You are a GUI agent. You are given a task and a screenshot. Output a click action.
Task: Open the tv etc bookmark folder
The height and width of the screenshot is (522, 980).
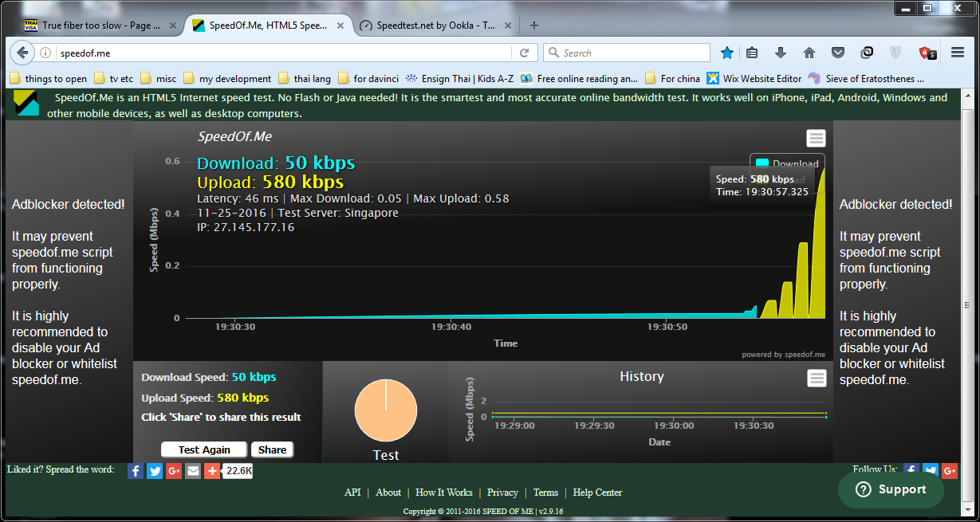[113, 78]
